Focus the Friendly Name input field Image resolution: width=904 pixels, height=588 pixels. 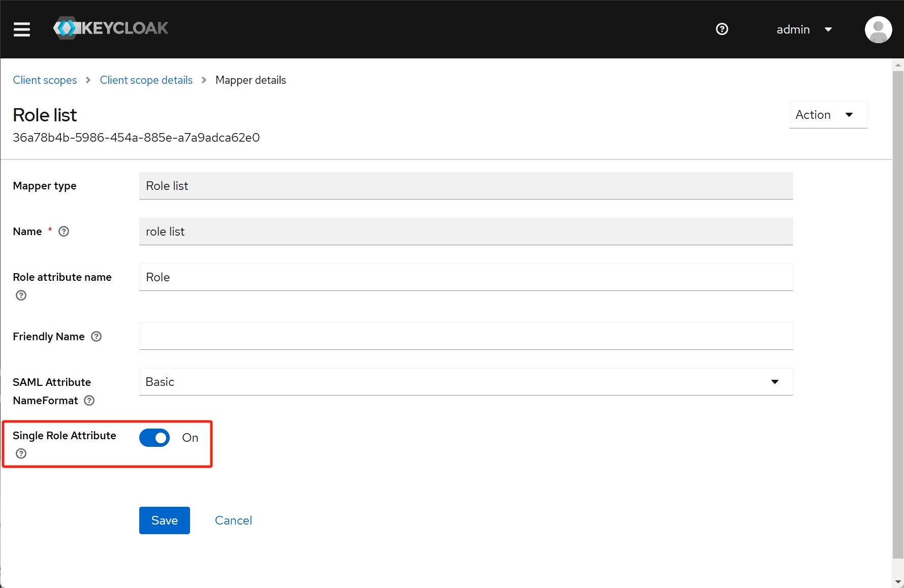pyautogui.click(x=465, y=336)
